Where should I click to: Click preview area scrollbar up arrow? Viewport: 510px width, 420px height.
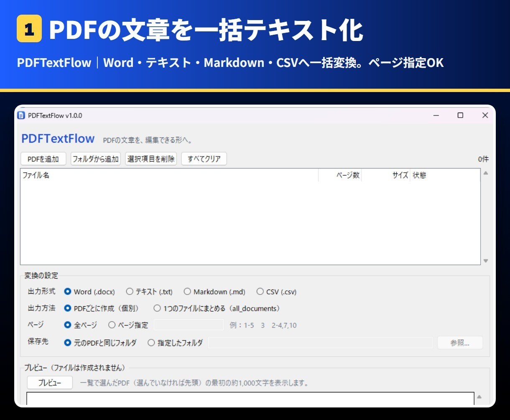479,397
